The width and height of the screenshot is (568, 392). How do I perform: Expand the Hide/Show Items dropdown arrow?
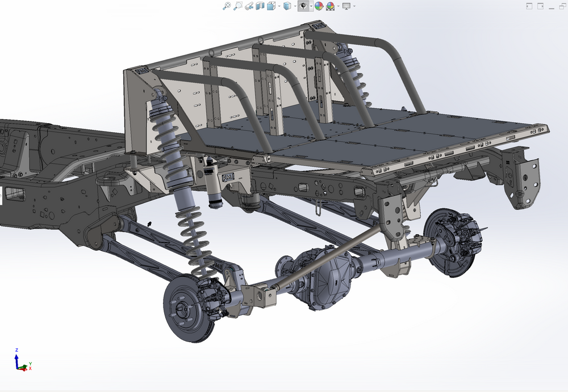pos(311,6)
